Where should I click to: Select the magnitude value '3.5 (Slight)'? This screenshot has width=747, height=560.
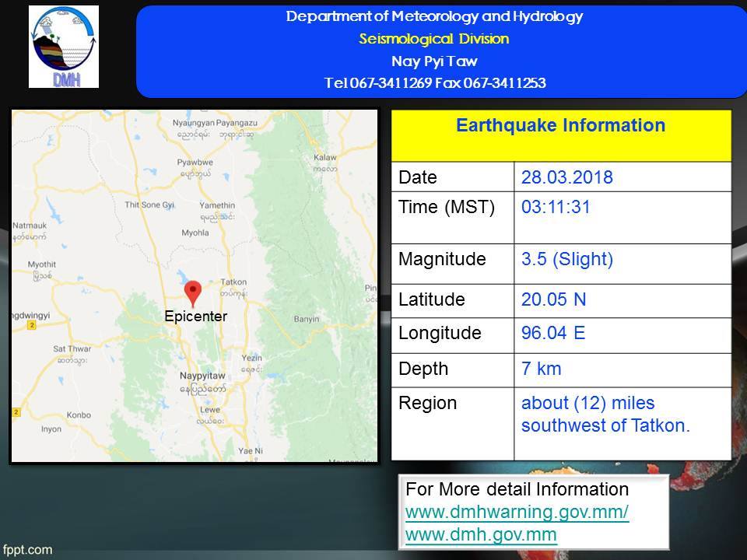click(x=567, y=259)
